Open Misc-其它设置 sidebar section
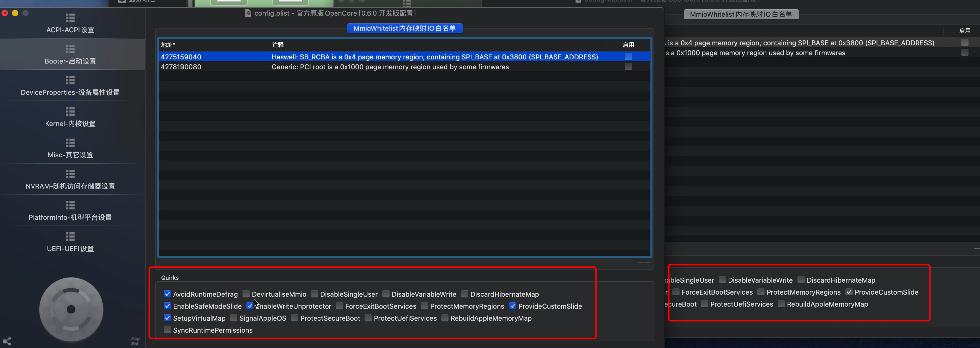Screen dimensions: 980x348 click(x=70, y=148)
